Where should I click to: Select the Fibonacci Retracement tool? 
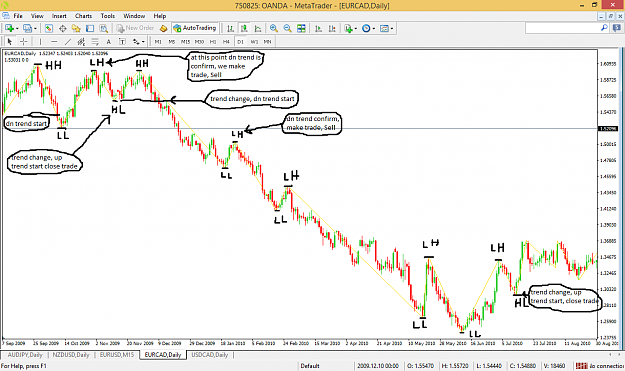click(x=95, y=41)
